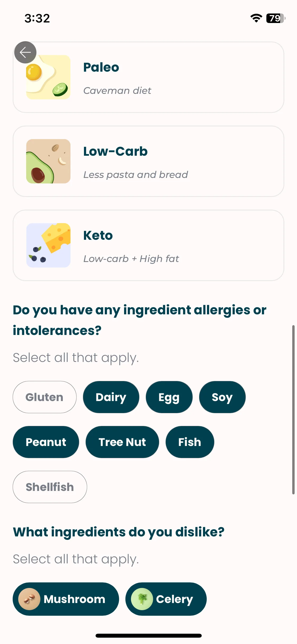Image resolution: width=297 pixels, height=644 pixels.
Task: Tap the Low-Carb avocado illustration
Action: click(48, 161)
